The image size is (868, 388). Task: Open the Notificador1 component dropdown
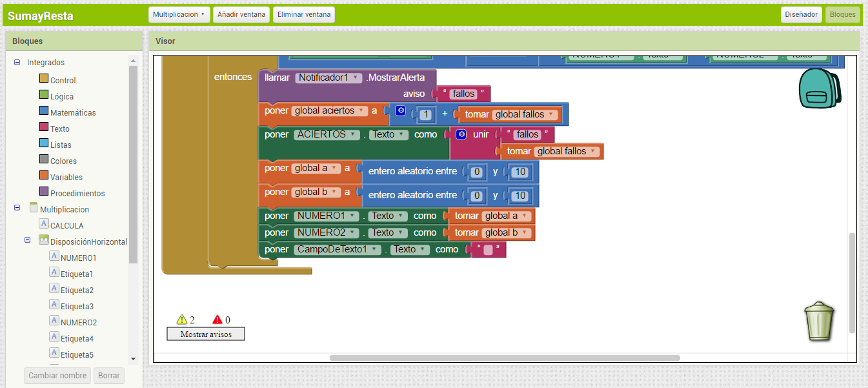click(328, 77)
